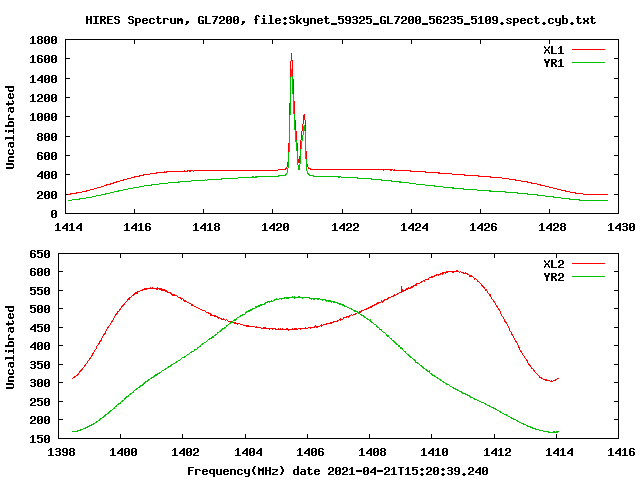
Task: Select the XL2 legend label
Action: click(553, 264)
